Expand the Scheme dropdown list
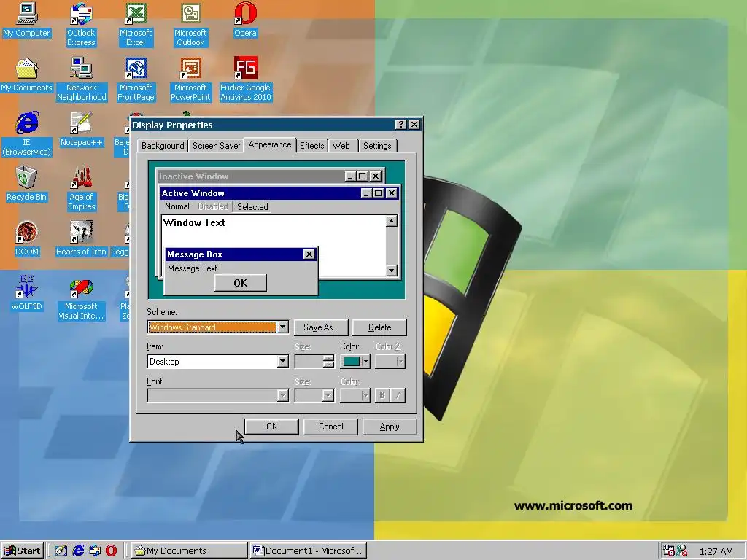The width and height of the screenshot is (747, 560). point(282,327)
